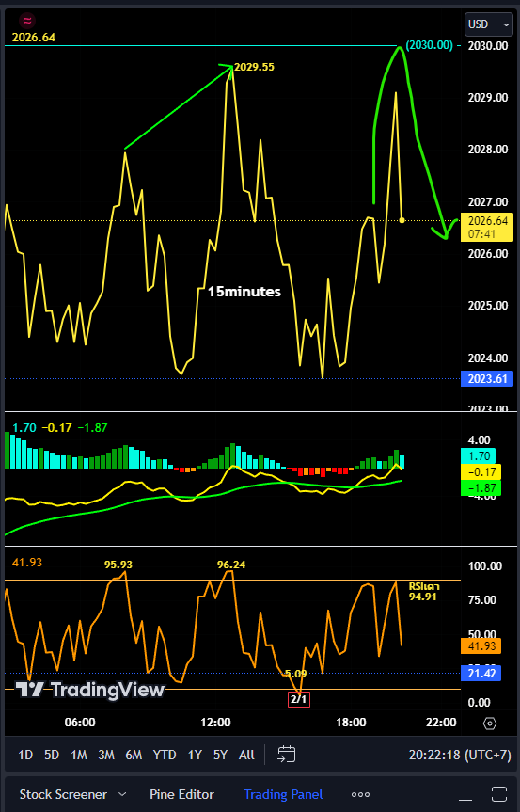
Task: Open timezone menu showing 20:22:18 (UTC+7)
Action: [x=460, y=755]
